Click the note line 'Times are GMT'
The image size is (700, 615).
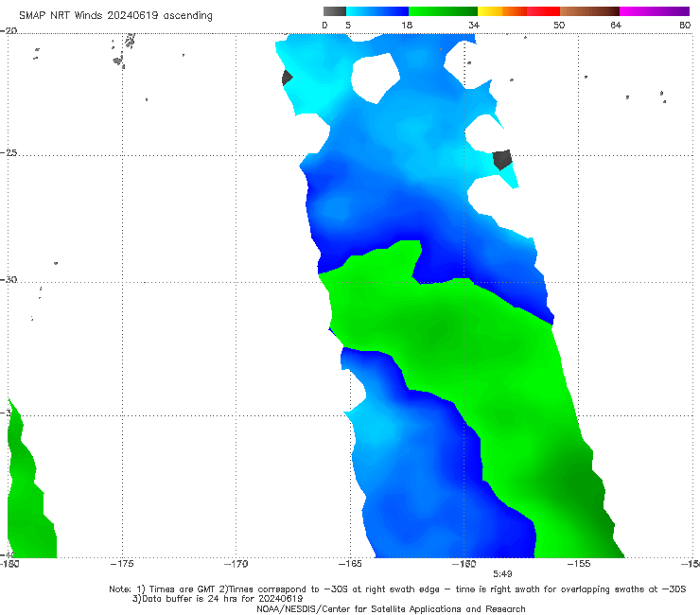[x=184, y=589]
